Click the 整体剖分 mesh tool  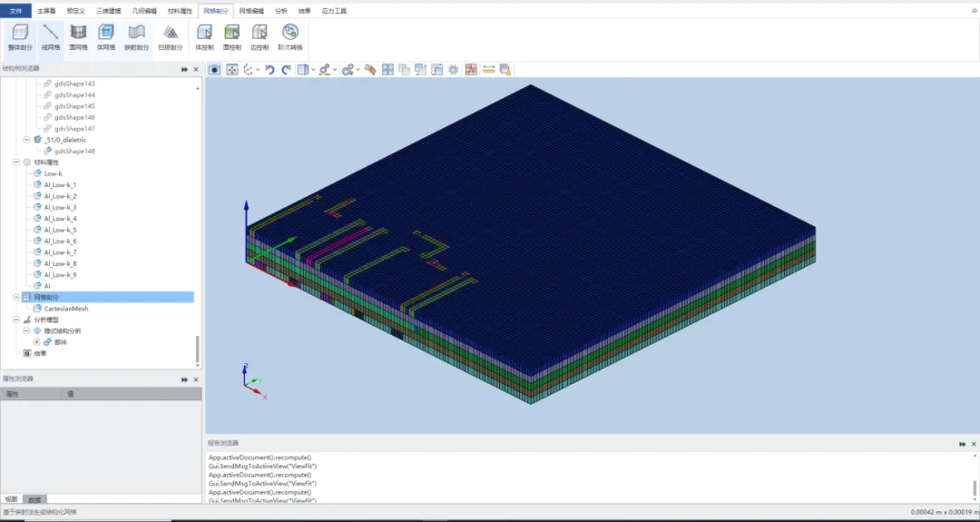point(20,36)
